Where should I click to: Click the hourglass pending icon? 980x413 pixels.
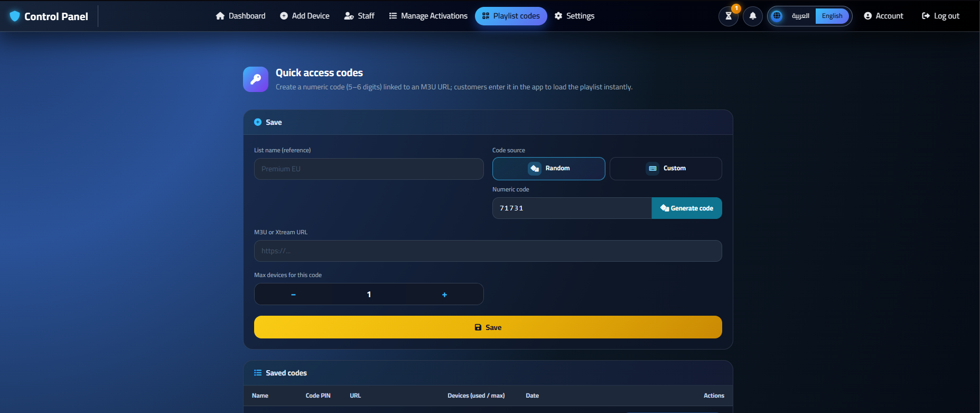[729, 16]
